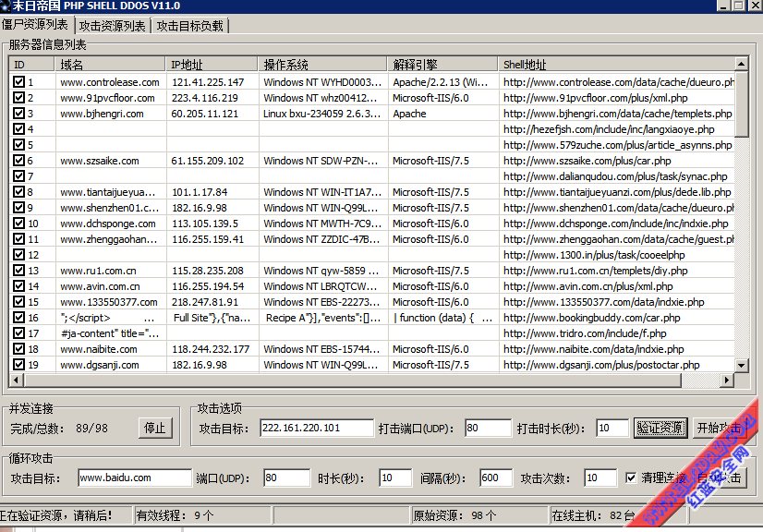Viewport: 763px width, 532px height.
Task: Select the Linux bxu-234059 OS cell
Action: pos(322,114)
